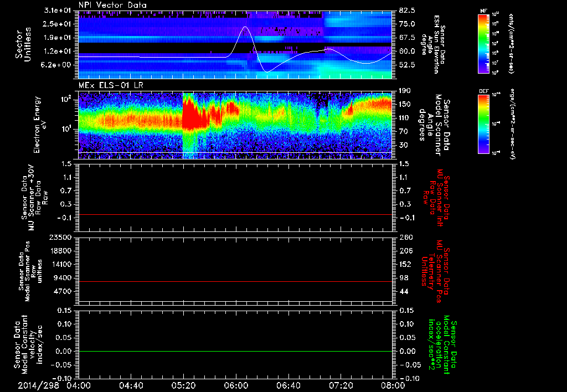Click the '05:20' time axis label
567x392 pixels.
[x=183, y=385]
